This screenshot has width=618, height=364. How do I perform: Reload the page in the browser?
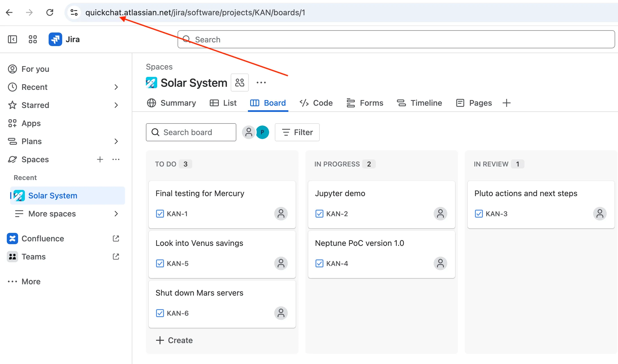tap(50, 12)
